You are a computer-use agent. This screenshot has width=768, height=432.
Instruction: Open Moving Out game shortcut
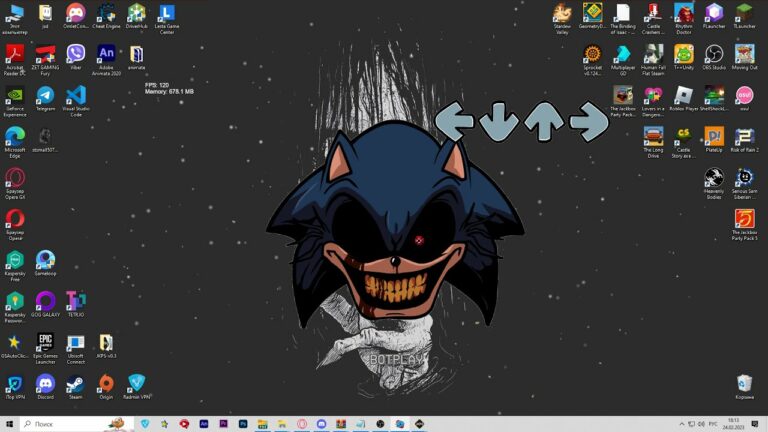744,58
